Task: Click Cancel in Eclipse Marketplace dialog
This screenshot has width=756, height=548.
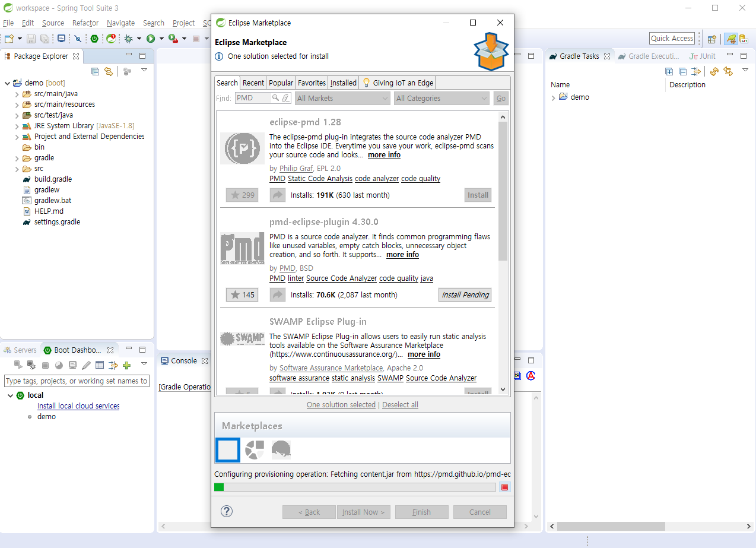Action: [x=480, y=512]
